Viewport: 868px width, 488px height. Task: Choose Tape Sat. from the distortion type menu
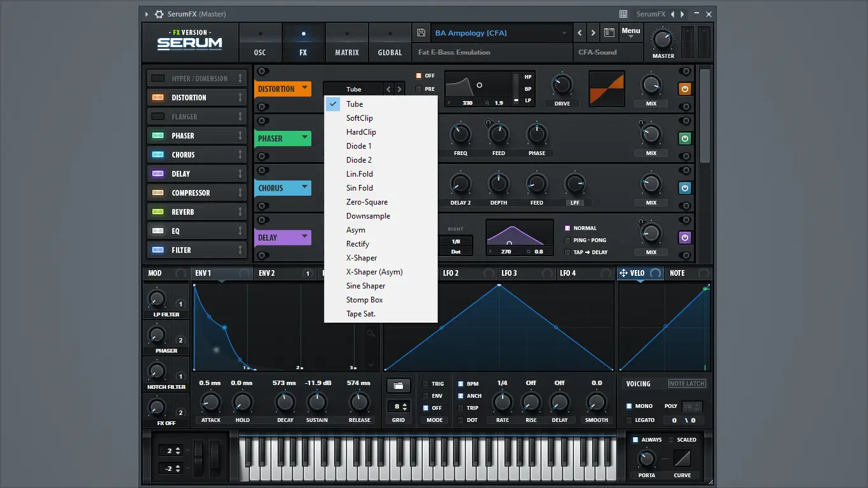click(x=381, y=314)
